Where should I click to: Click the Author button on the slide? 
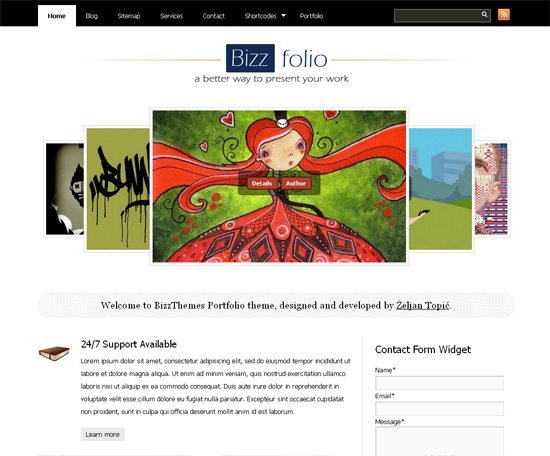[x=296, y=183]
